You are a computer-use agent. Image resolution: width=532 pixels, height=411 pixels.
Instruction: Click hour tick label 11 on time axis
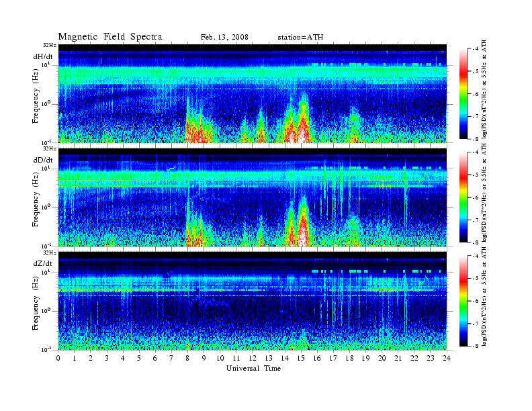point(236,358)
